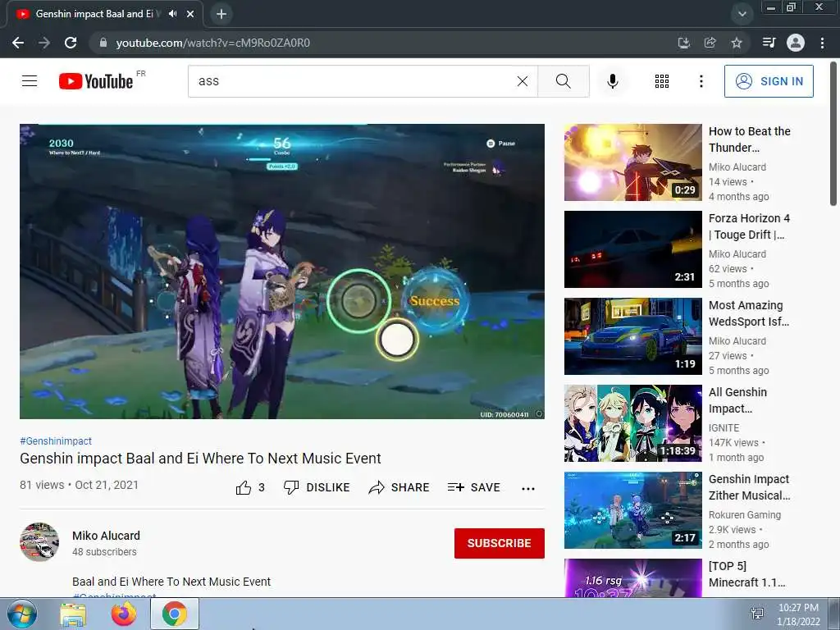Click All Genshin Impact title text
The width and height of the screenshot is (840, 630).
(737, 400)
